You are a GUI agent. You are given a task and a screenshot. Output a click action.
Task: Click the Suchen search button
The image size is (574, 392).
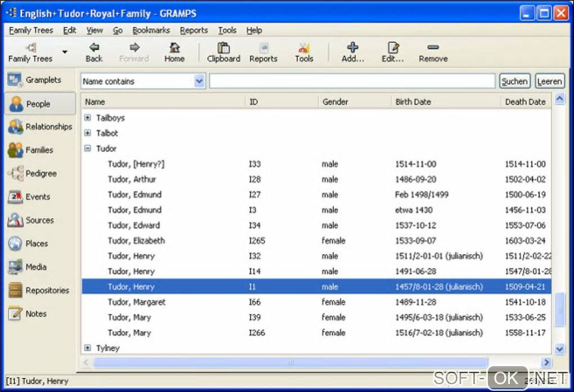(x=514, y=82)
